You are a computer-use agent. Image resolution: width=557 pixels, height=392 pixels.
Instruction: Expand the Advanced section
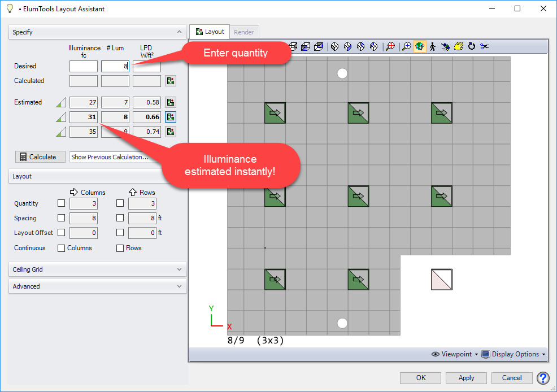coord(98,286)
